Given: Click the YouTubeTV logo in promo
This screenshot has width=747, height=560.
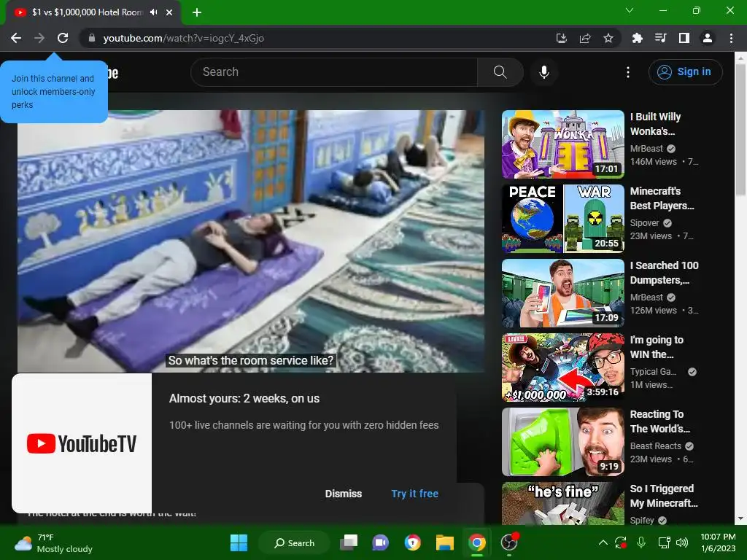Looking at the screenshot, I should click(82, 443).
